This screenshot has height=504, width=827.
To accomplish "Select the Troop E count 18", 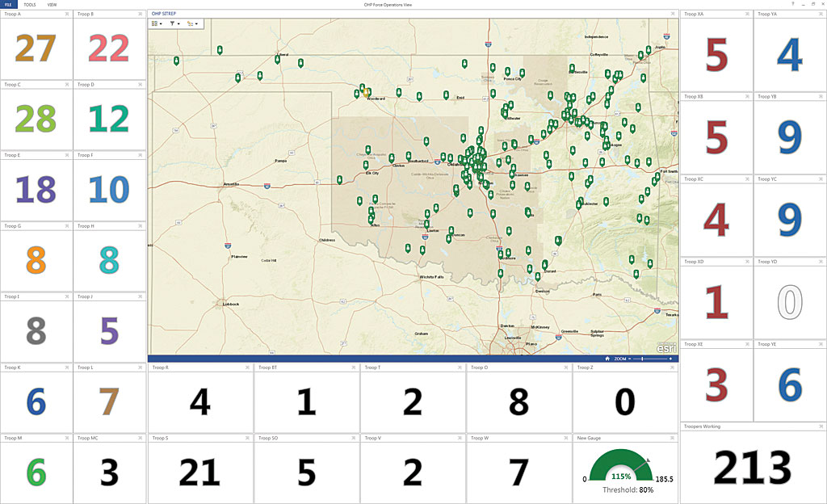I will click(x=36, y=189).
